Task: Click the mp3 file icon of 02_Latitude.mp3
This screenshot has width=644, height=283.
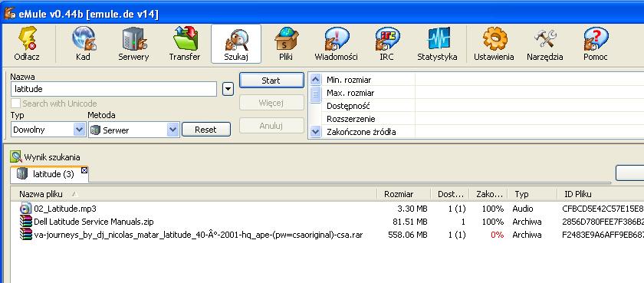Action: (25, 209)
